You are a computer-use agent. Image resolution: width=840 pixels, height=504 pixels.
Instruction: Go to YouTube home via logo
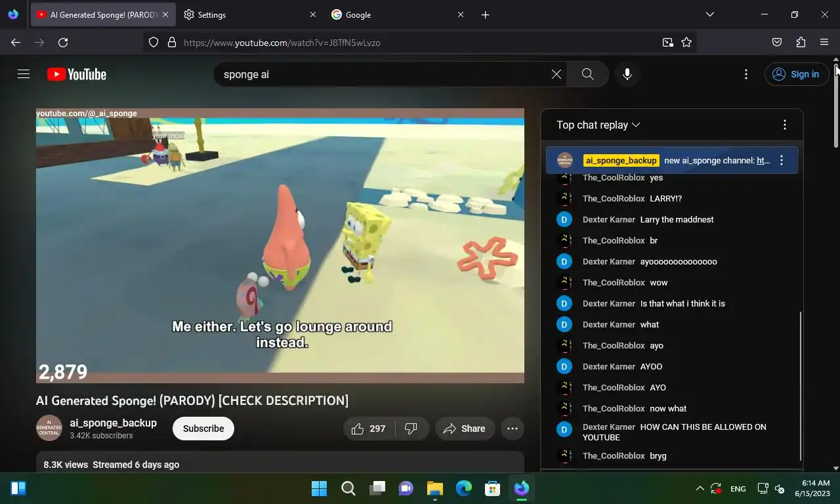[77, 74]
